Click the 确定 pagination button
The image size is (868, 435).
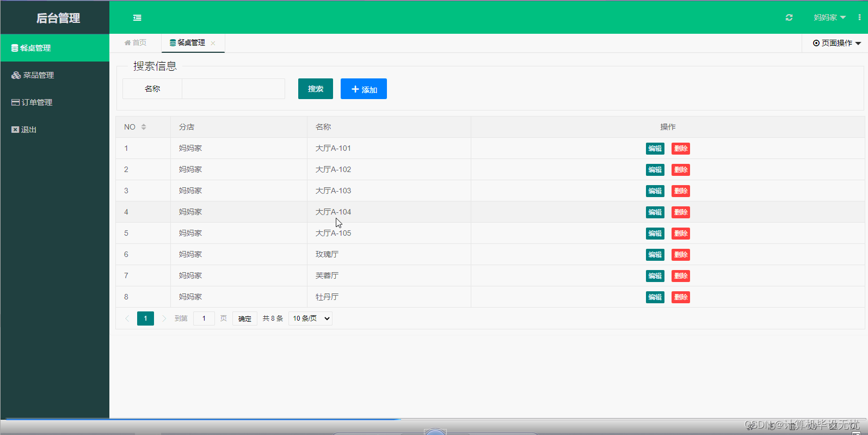(x=245, y=318)
